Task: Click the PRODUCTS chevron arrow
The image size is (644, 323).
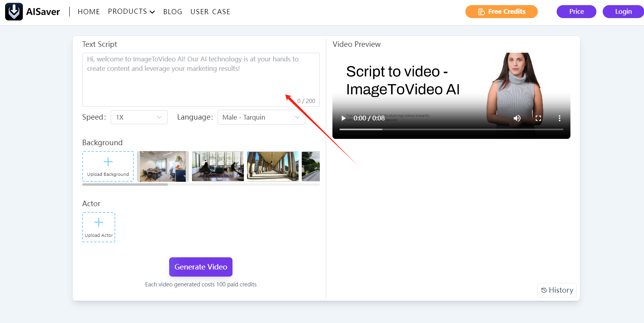Action: (152, 12)
